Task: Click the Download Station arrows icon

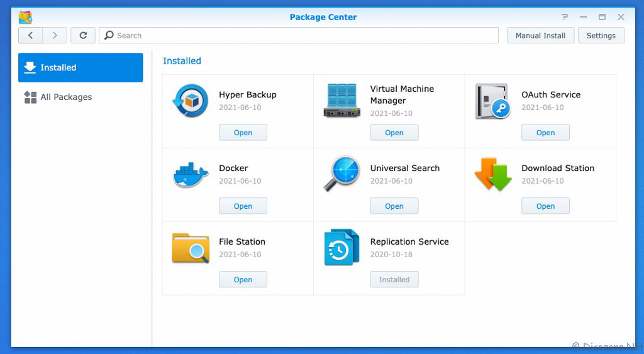Action: point(493,174)
